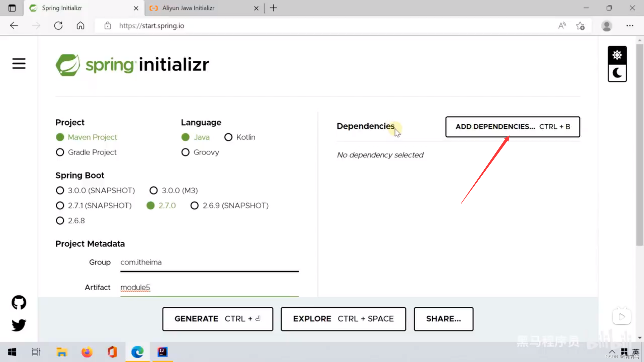Launch Office from the taskbar
The height and width of the screenshot is (362, 644).
tap(112, 352)
